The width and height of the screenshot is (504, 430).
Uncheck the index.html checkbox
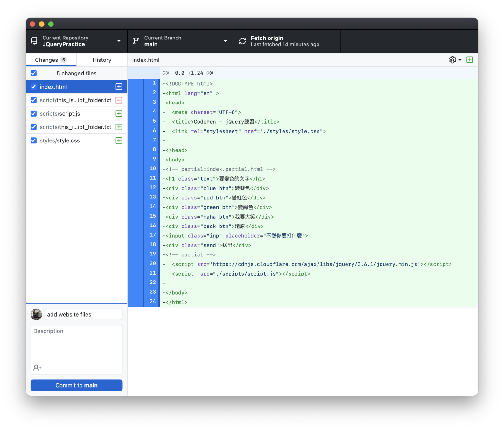34,87
